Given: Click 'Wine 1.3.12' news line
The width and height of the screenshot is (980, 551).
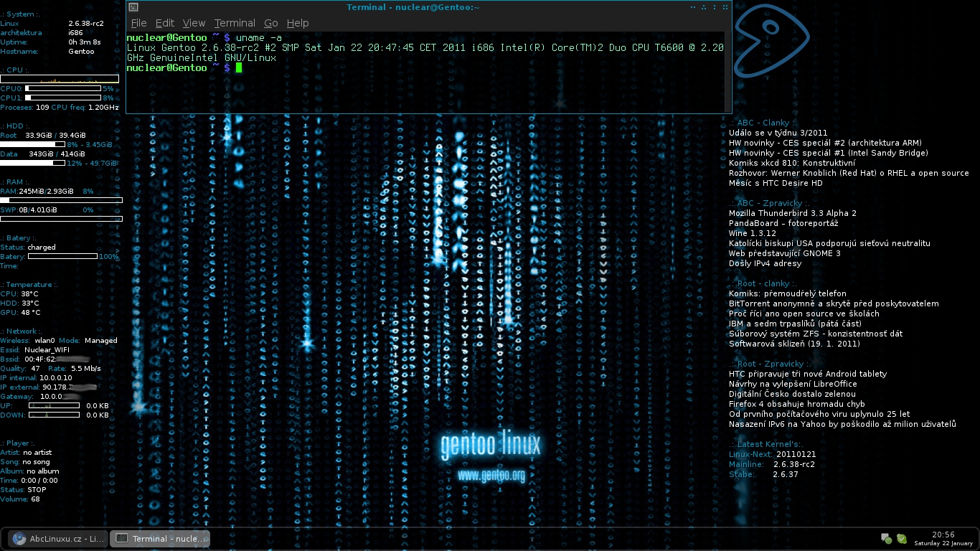Looking at the screenshot, I should 753,233.
